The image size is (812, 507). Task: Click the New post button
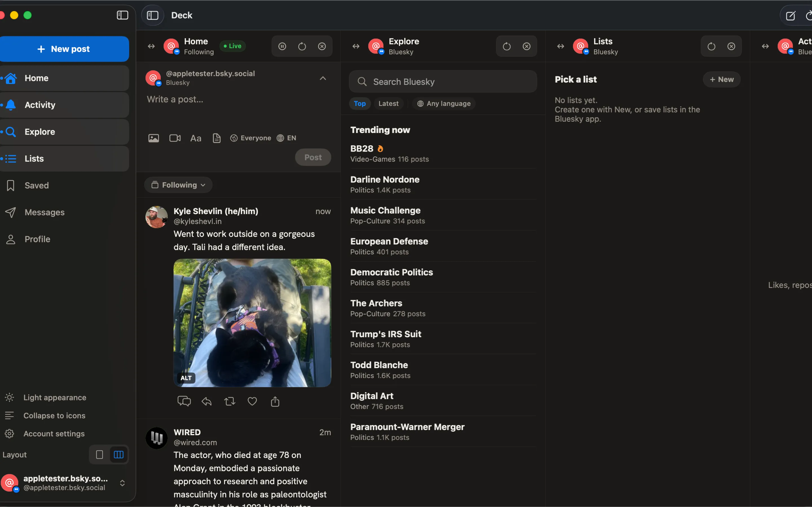[x=64, y=49]
